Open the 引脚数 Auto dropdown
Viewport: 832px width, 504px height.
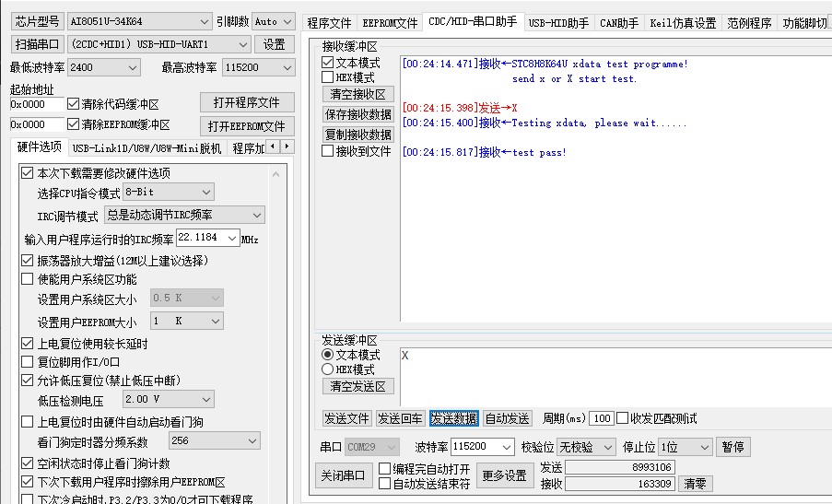click(274, 22)
